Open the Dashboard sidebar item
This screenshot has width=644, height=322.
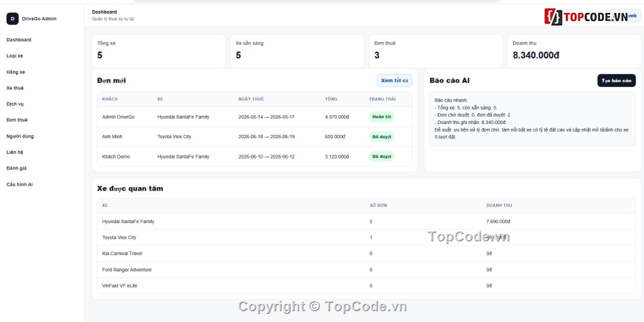coord(19,40)
